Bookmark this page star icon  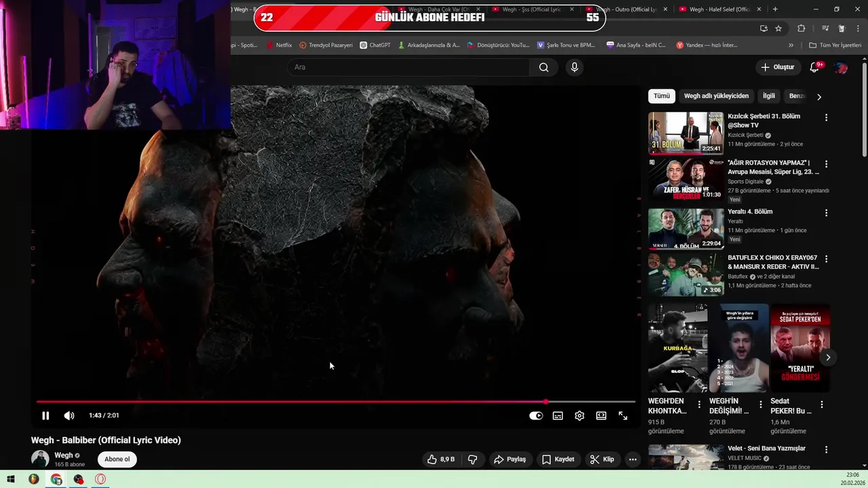pyautogui.click(x=778, y=28)
